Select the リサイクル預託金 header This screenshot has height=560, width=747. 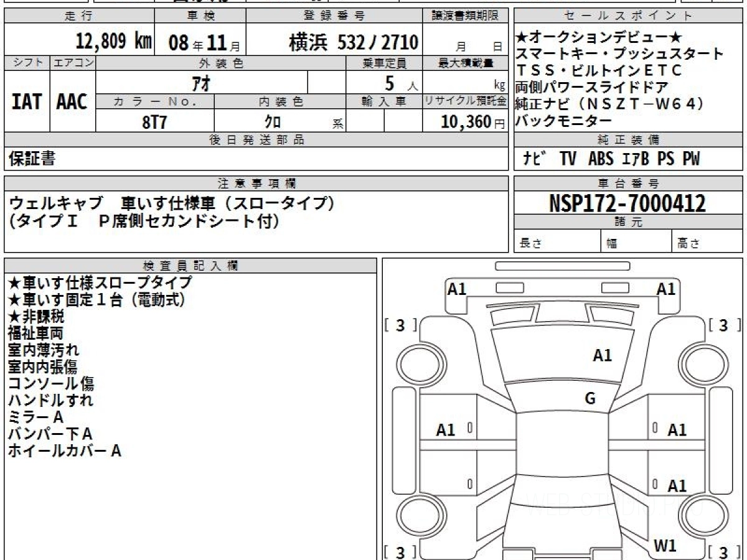[466, 101]
